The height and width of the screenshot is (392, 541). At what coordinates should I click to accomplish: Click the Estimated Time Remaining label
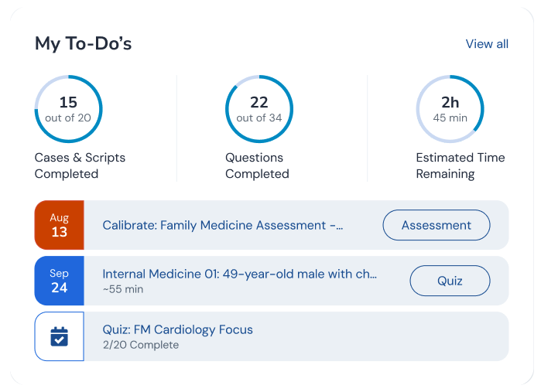(x=460, y=165)
